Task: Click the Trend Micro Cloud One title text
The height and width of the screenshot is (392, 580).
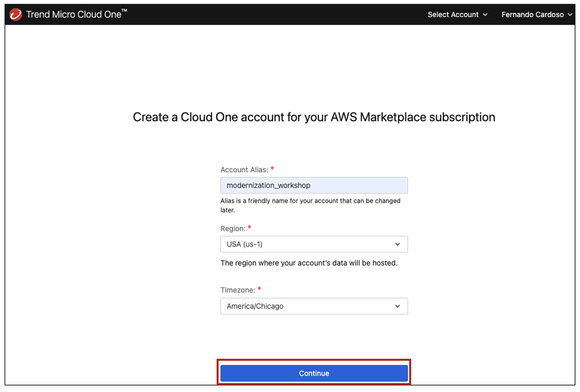Action: pyautogui.click(x=76, y=14)
